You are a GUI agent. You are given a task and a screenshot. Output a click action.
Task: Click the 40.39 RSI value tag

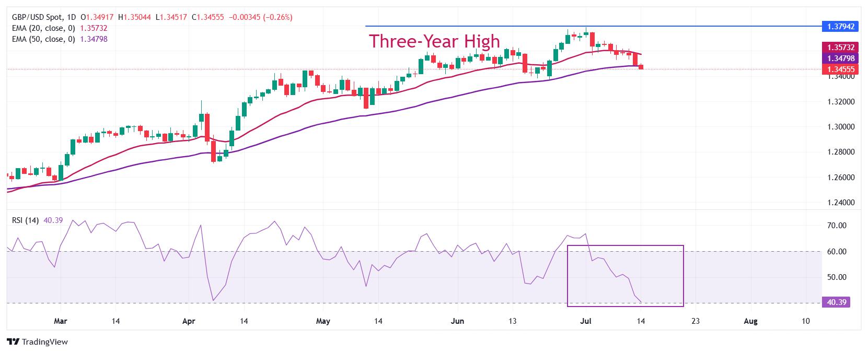coord(836,302)
